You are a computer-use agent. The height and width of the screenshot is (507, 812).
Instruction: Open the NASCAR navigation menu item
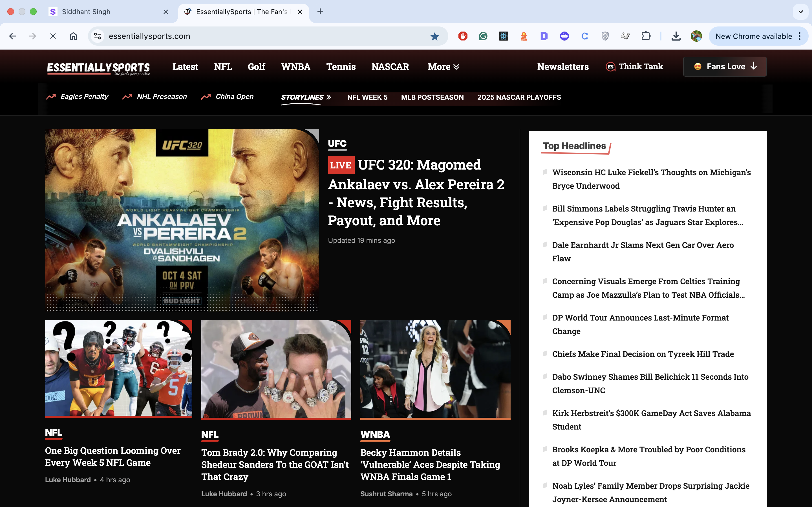390,67
